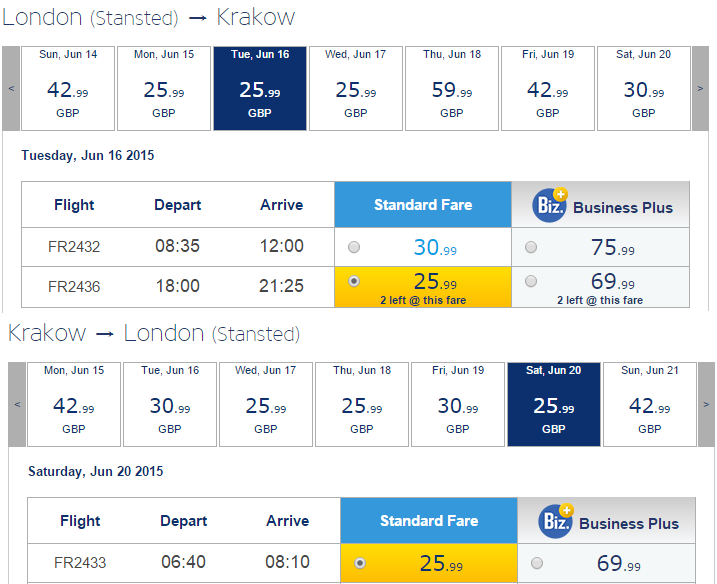717x584 pixels.
Task: Click Standard Fare header in outbound table
Action: click(x=423, y=204)
